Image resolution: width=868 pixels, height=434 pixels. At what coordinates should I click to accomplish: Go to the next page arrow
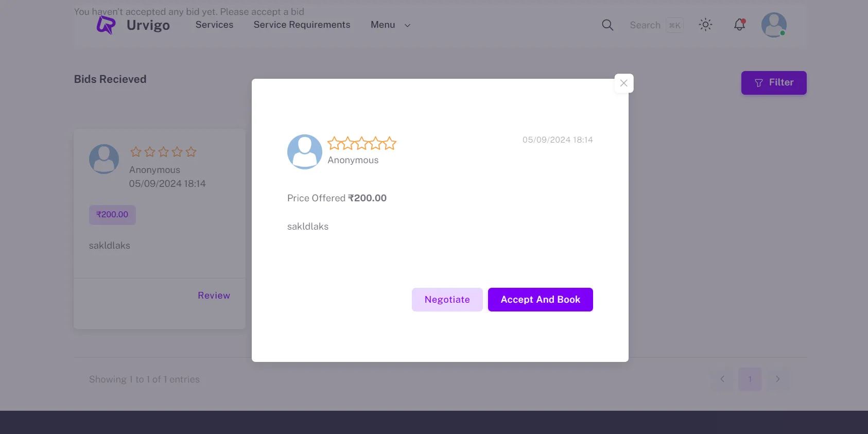(777, 379)
